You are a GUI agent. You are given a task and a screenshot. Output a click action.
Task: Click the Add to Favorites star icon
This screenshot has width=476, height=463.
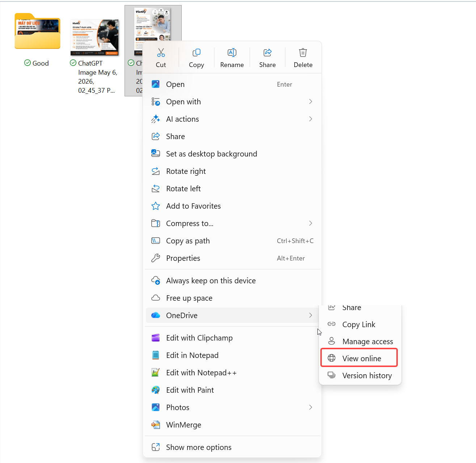click(156, 206)
